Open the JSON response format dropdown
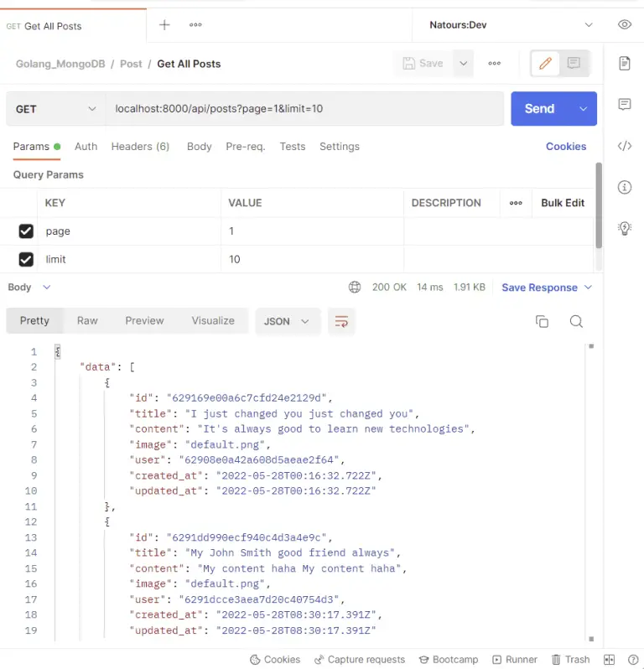This screenshot has height=669, width=644. coord(287,321)
